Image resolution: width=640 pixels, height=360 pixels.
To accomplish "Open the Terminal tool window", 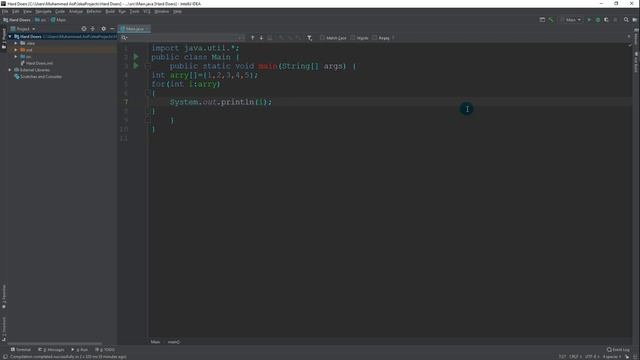I will 21,350.
